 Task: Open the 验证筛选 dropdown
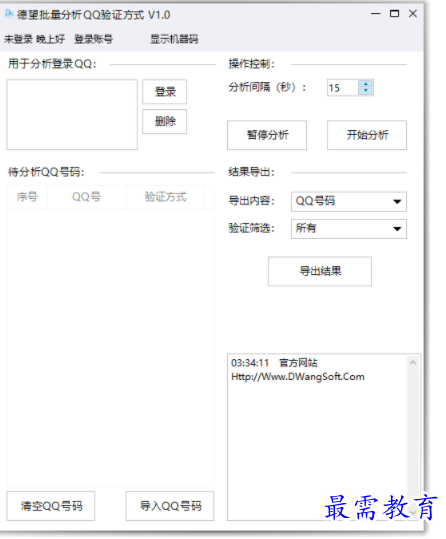tap(349, 229)
